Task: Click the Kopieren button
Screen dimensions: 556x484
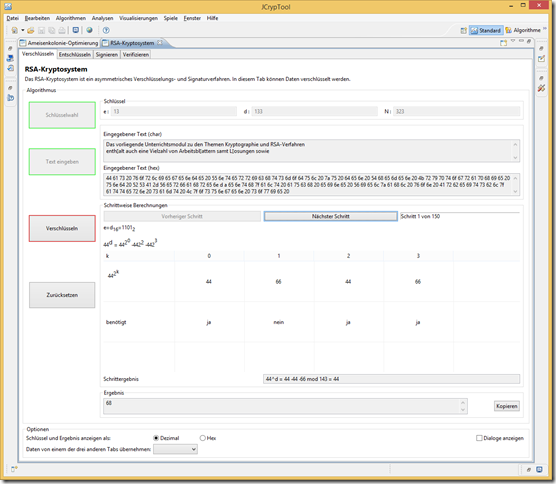Action: pos(507,406)
